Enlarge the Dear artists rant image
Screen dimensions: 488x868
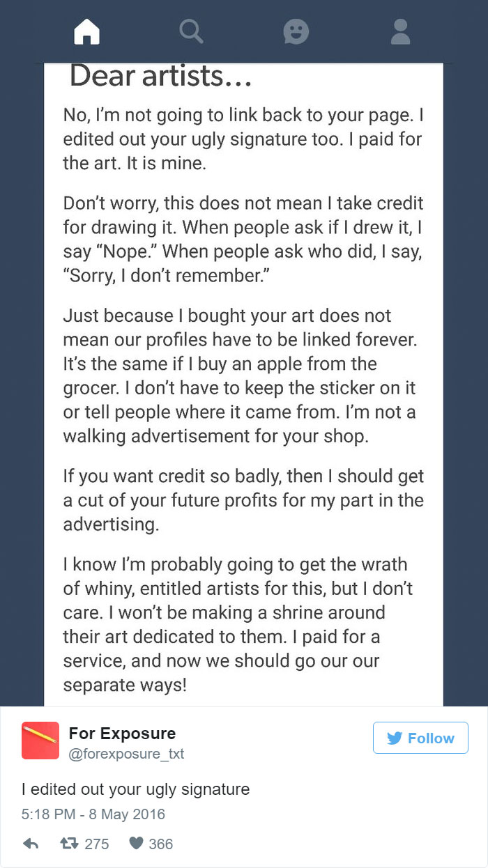point(244,383)
